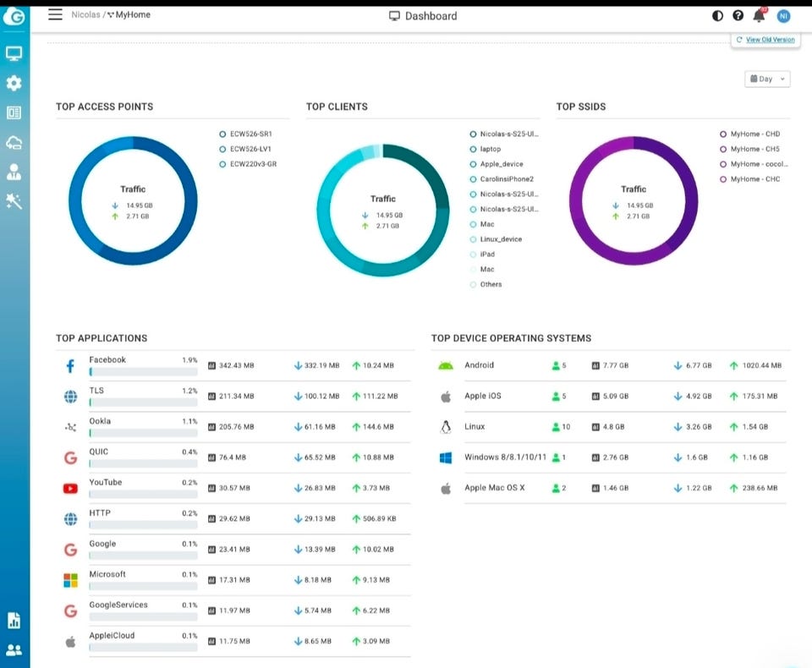The width and height of the screenshot is (812, 668).
Task: Click the YouTube application icon
Action: 70,488
